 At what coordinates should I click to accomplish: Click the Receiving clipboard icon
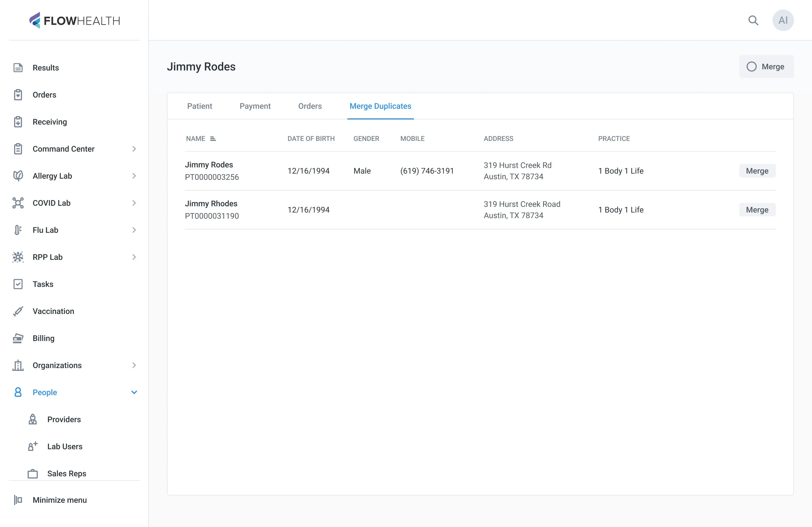pyautogui.click(x=18, y=122)
